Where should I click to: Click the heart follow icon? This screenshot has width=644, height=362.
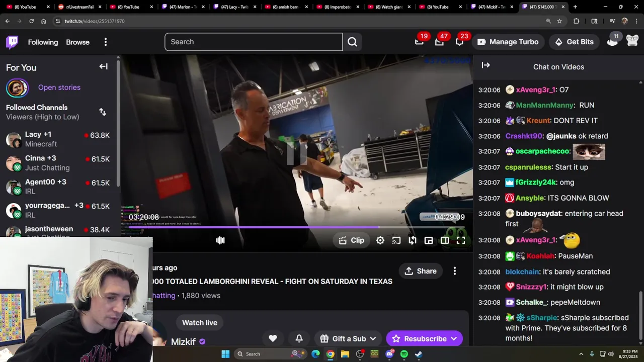pos(273,338)
